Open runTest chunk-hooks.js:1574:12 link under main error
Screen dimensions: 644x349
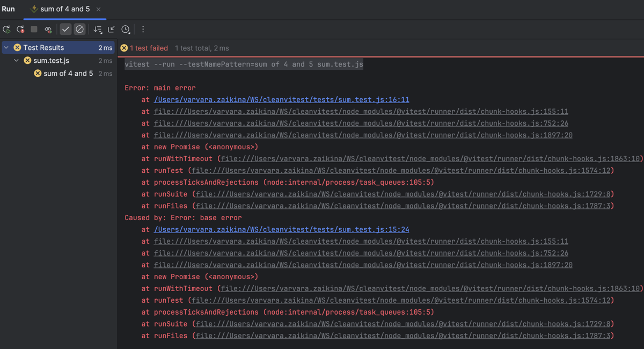[x=401, y=171]
